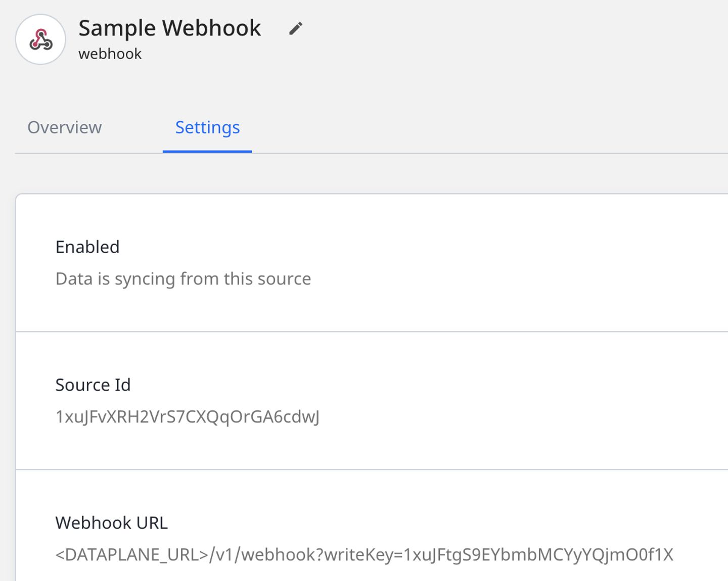728x581 pixels.
Task: Open the Settings tab
Action: [x=207, y=128]
